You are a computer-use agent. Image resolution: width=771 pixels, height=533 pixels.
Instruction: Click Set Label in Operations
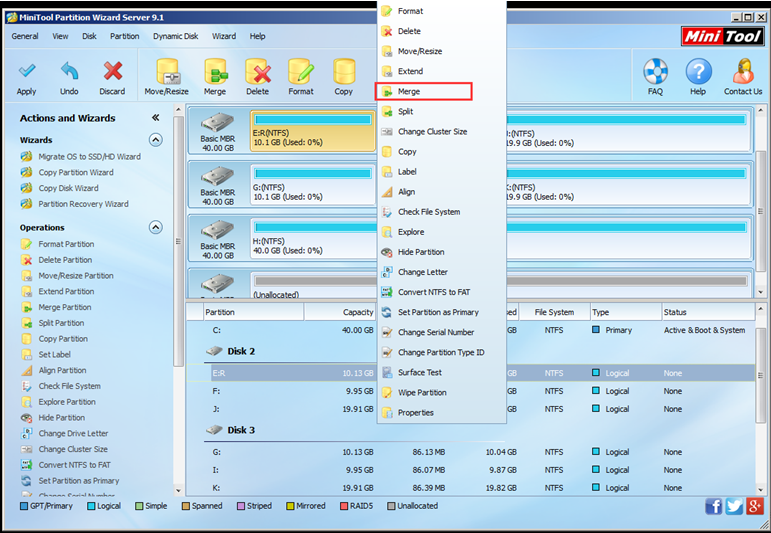55,355
